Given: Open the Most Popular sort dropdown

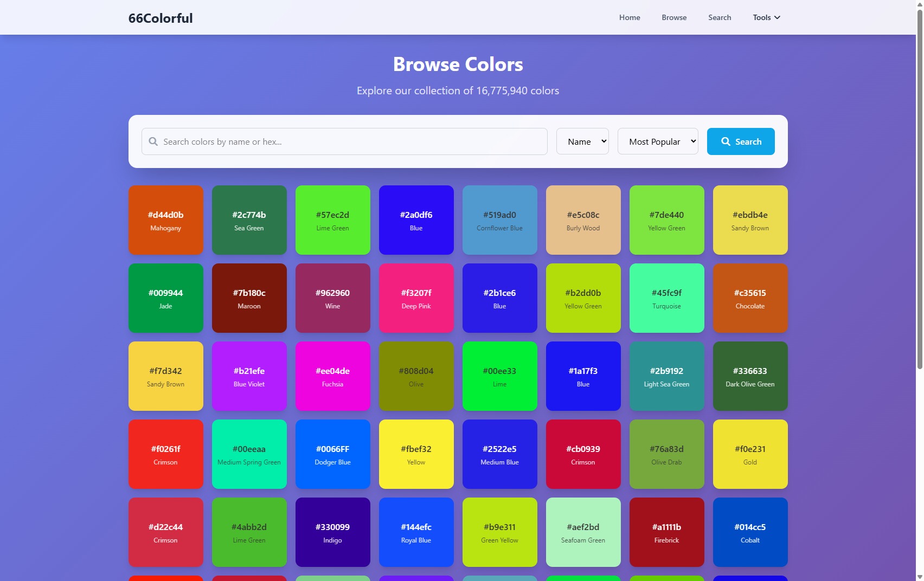Looking at the screenshot, I should click(x=658, y=141).
